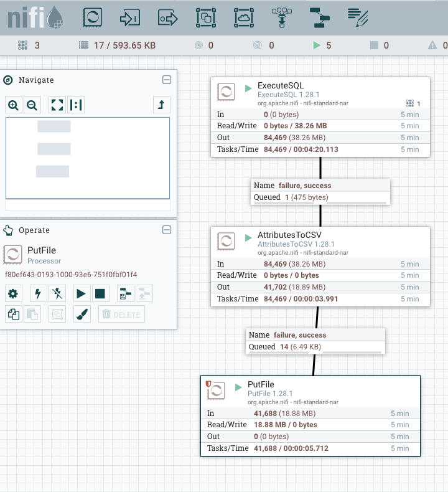Click the PutFile running status indicator
This screenshot has height=492, width=448.
tap(238, 387)
